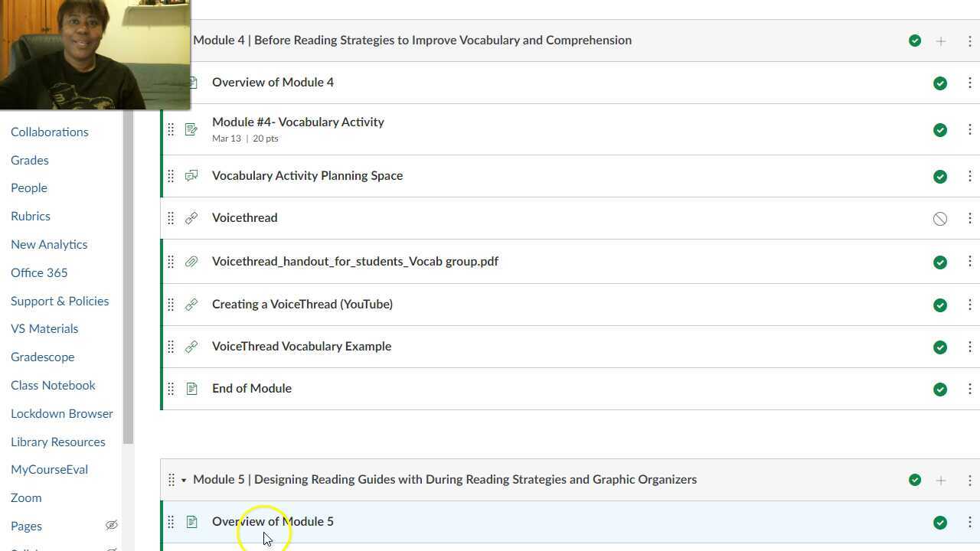
Task: Publish the Voicethread item using its status icon
Action: (940, 219)
